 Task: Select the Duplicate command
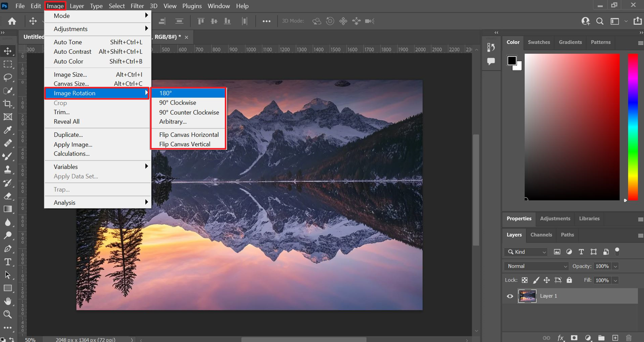click(98, 135)
